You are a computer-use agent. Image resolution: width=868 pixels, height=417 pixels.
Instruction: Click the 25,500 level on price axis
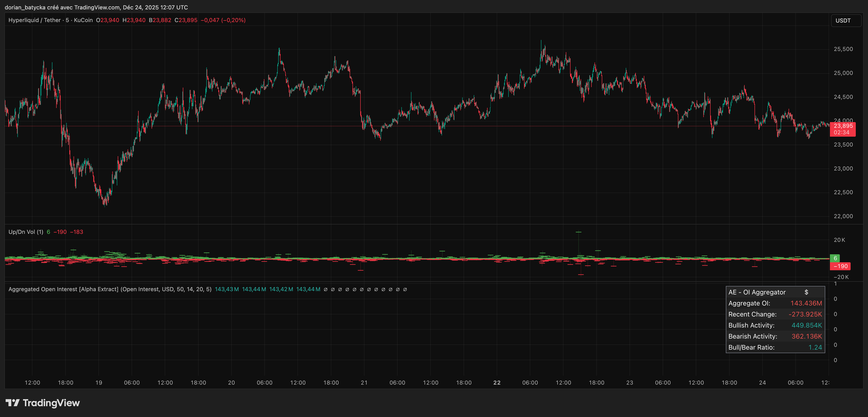pyautogui.click(x=843, y=49)
